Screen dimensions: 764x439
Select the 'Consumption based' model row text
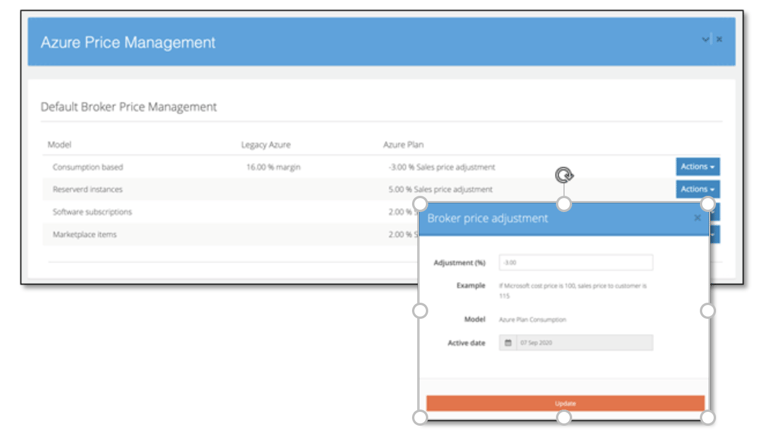[88, 167]
